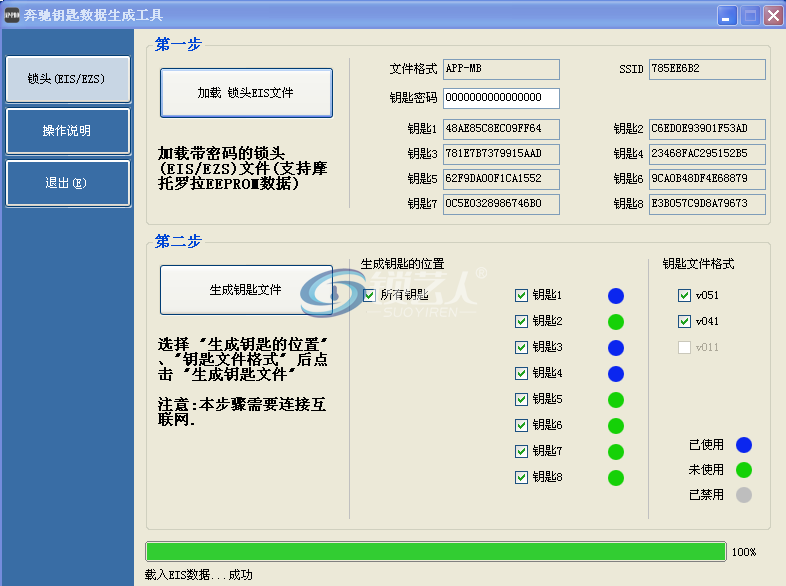This screenshot has height=586, width=786.
Task: Uncheck the v051 file format checkbox
Action: [x=684, y=295]
